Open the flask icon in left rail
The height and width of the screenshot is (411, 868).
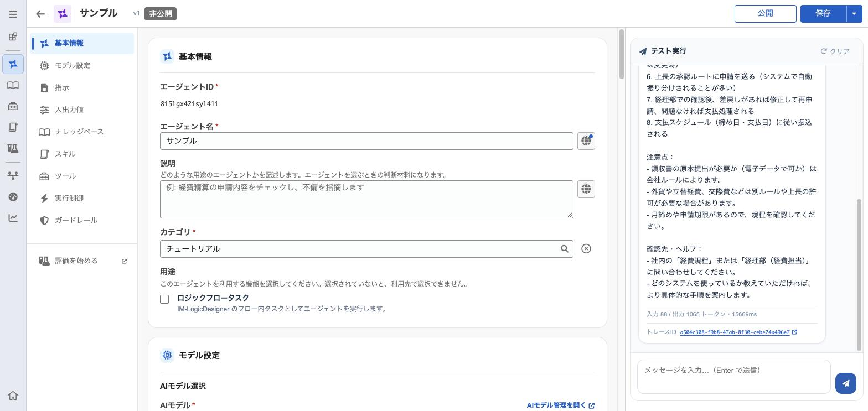(x=13, y=149)
